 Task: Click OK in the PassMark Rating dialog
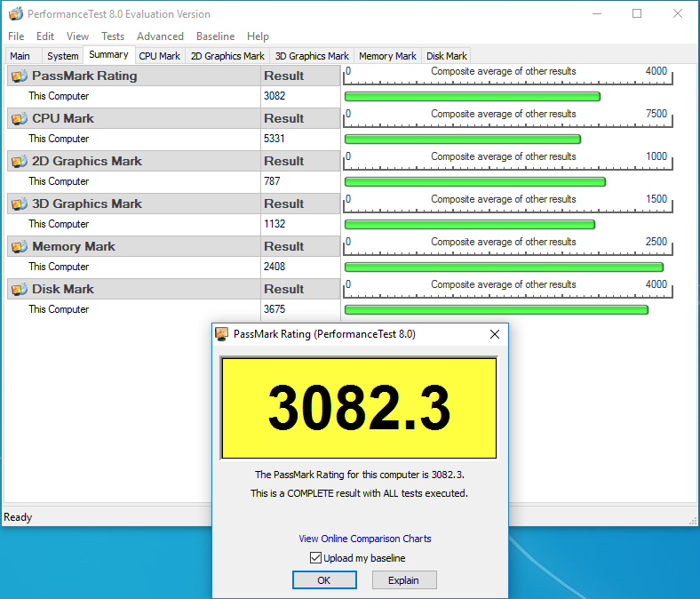(324, 580)
